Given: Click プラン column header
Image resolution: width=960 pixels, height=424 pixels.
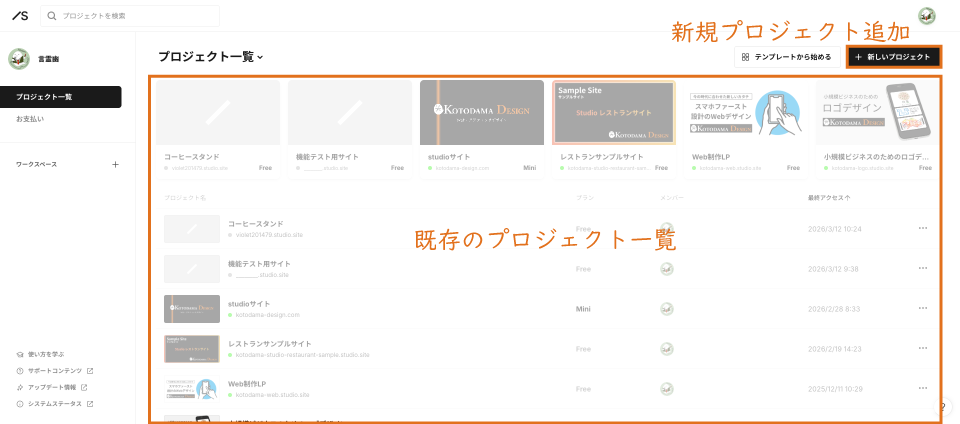Looking at the screenshot, I should (585, 198).
